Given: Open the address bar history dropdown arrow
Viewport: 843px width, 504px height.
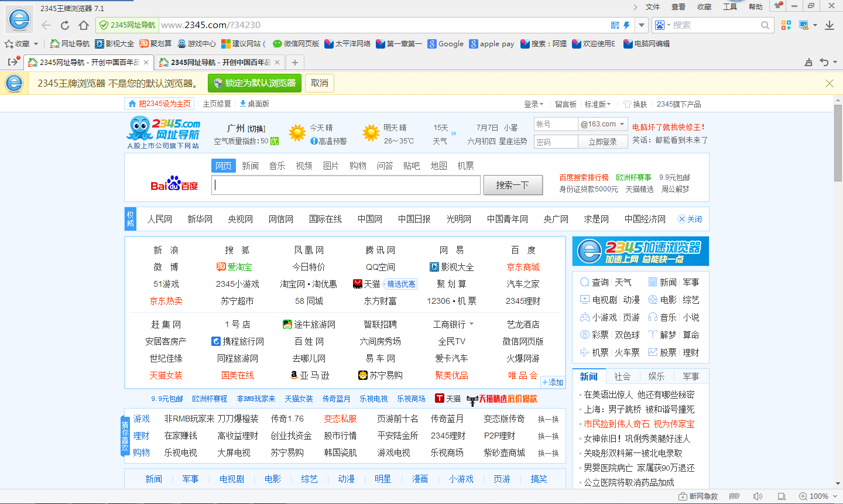Looking at the screenshot, I should click(x=642, y=25).
